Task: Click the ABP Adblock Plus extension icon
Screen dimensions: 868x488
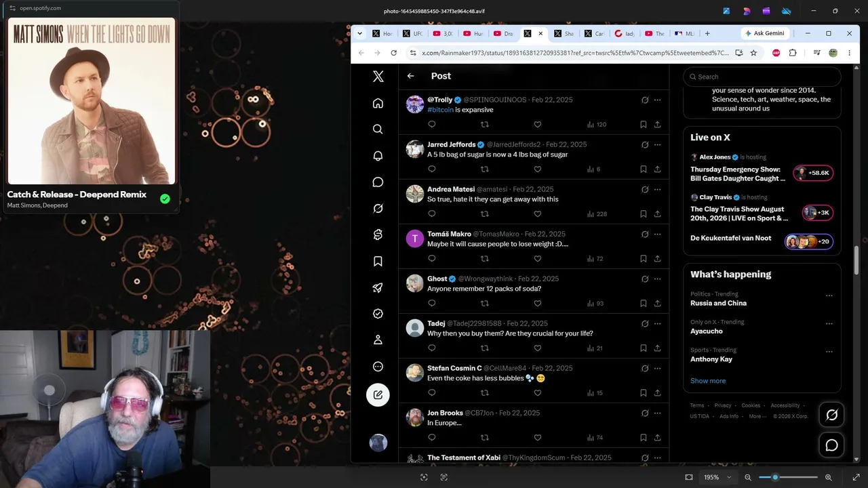Action: pos(776,53)
